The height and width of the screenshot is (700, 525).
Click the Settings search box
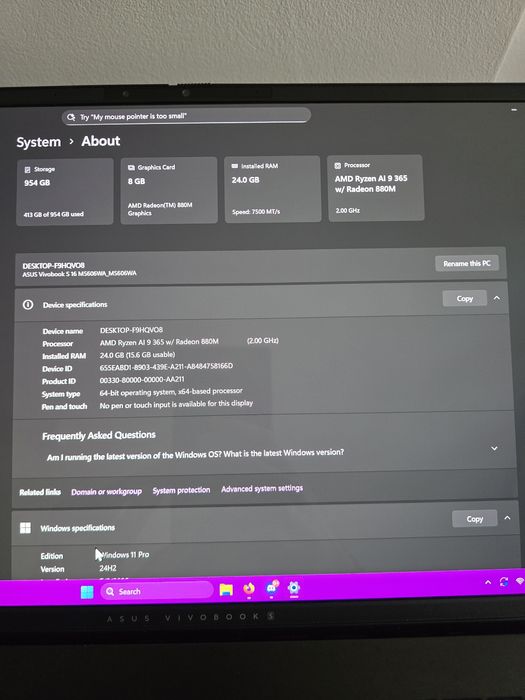point(186,116)
